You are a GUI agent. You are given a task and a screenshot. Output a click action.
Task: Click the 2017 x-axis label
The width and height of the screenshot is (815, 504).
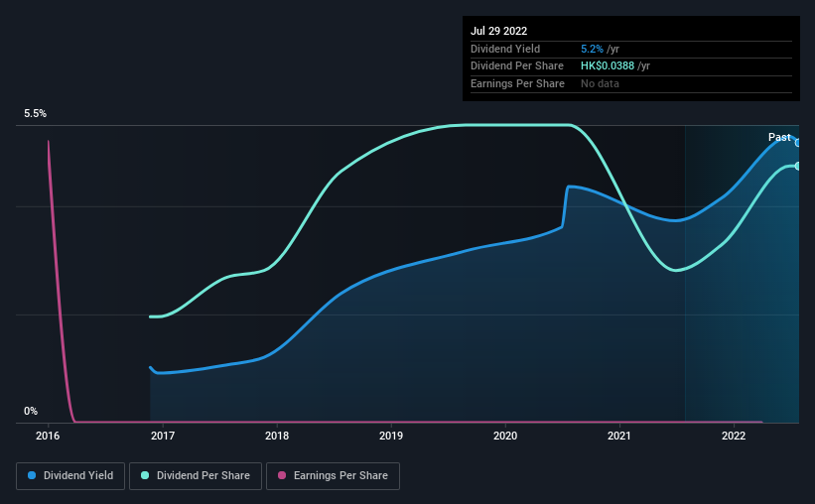coord(163,436)
